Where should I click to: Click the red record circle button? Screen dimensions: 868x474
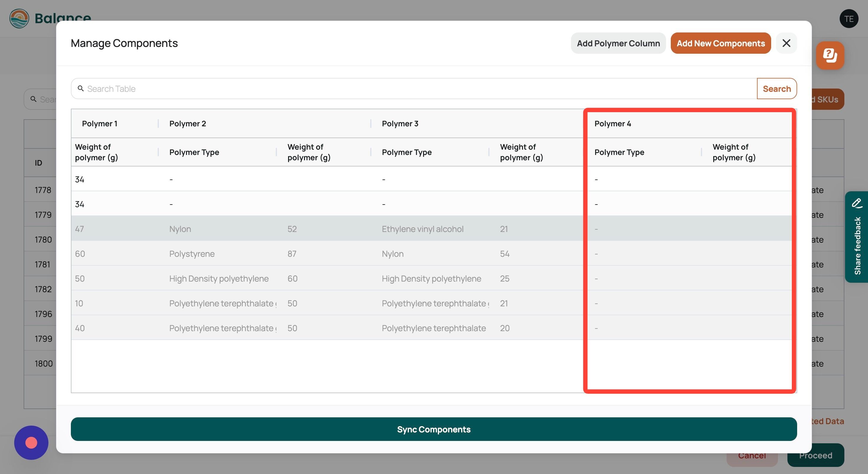[x=31, y=443]
